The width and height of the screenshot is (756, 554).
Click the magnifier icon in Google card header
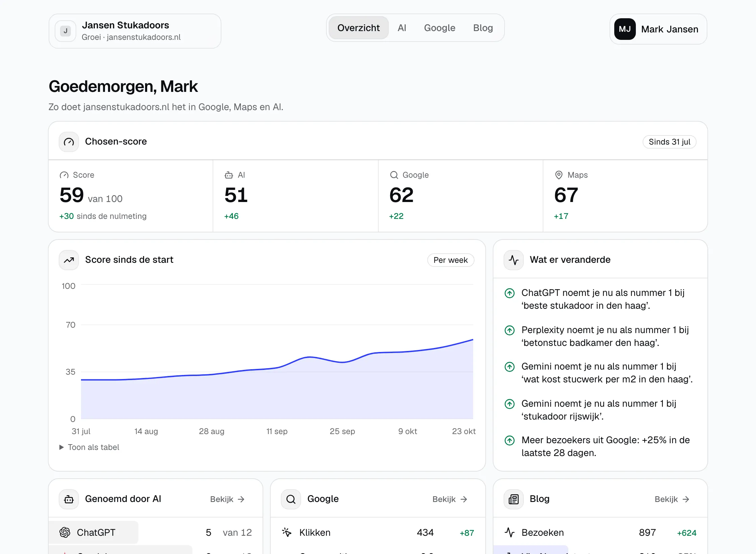[291, 499]
